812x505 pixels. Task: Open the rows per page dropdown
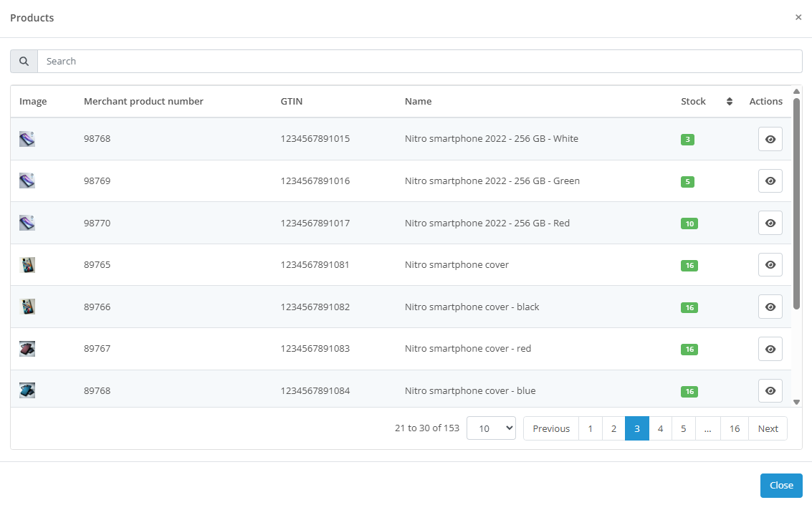[491, 428]
